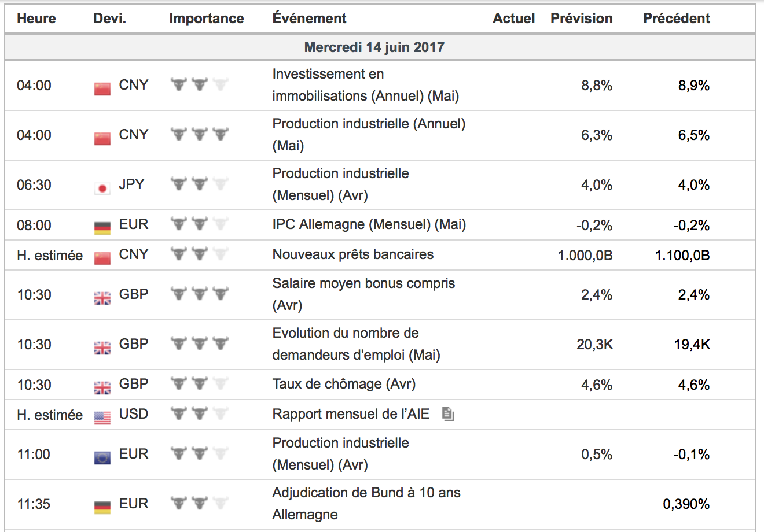Open Evolution du nombre de demandeurs d'emploi
Image resolution: width=764 pixels, height=532 pixels.
pos(356,344)
